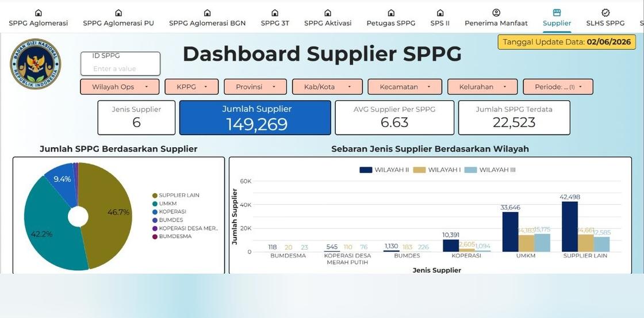Click BUMDES pie legend item
This screenshot has height=318, width=644.
click(167, 220)
